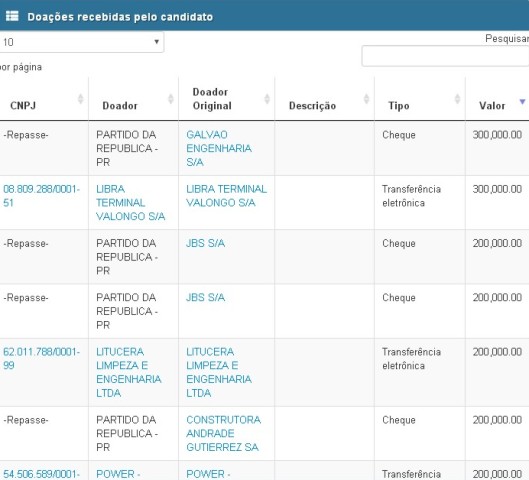
Task: Click the Pesquisar label
Action: coord(507,38)
